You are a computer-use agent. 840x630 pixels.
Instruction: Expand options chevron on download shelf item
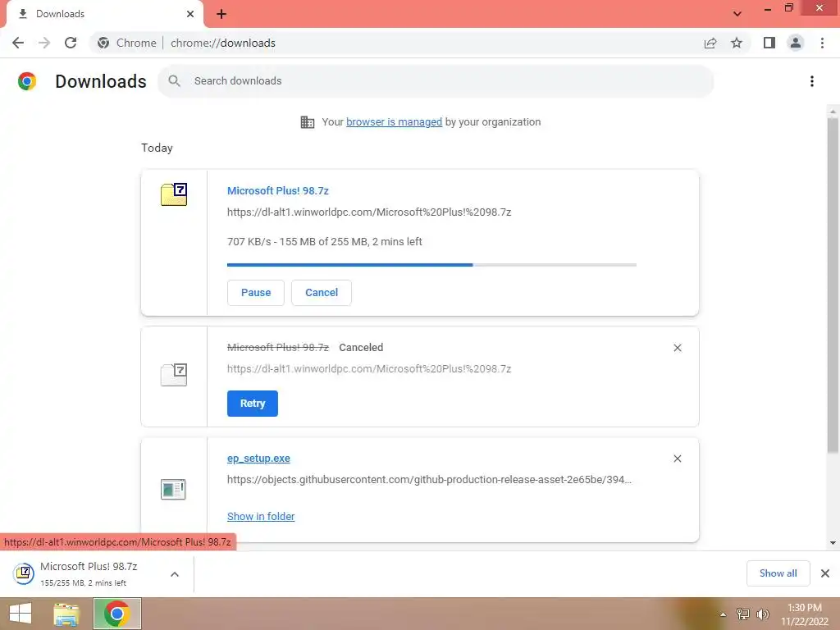tap(175, 573)
